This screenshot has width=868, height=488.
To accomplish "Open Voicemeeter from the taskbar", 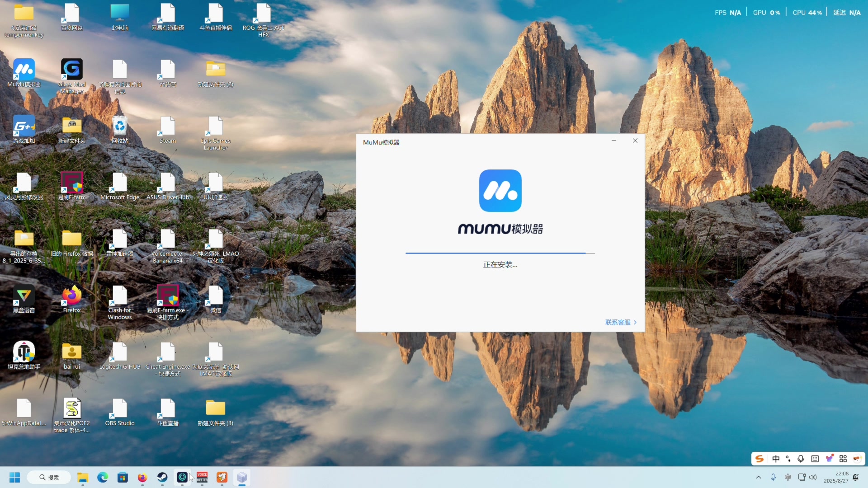I will pyautogui.click(x=202, y=477).
